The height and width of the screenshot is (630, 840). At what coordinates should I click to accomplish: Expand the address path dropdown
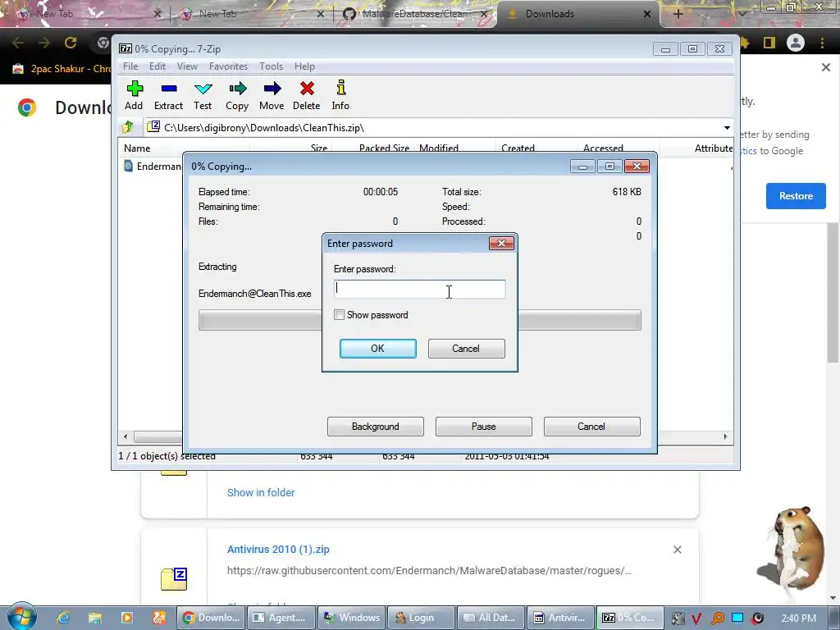pyautogui.click(x=727, y=127)
